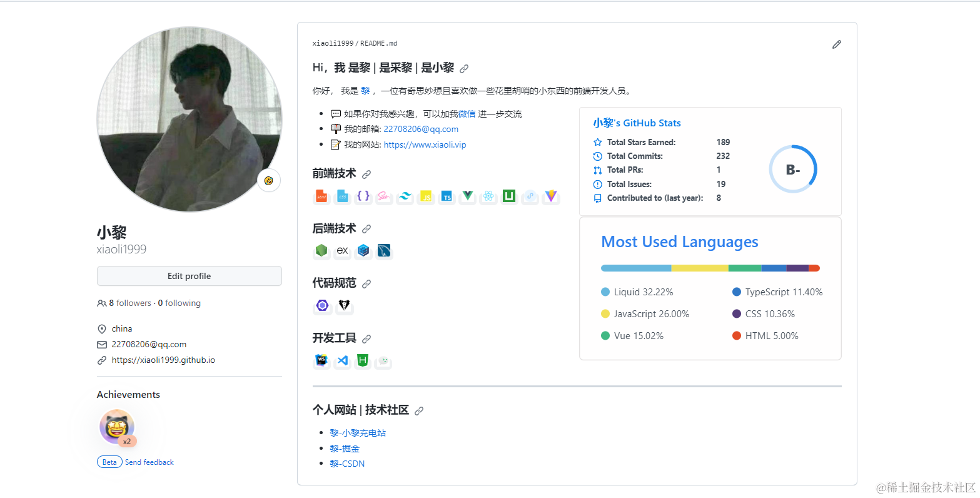The height and width of the screenshot is (498, 980).
Task: Click the WeChat devtools chat bubble icon
Action: point(383,360)
